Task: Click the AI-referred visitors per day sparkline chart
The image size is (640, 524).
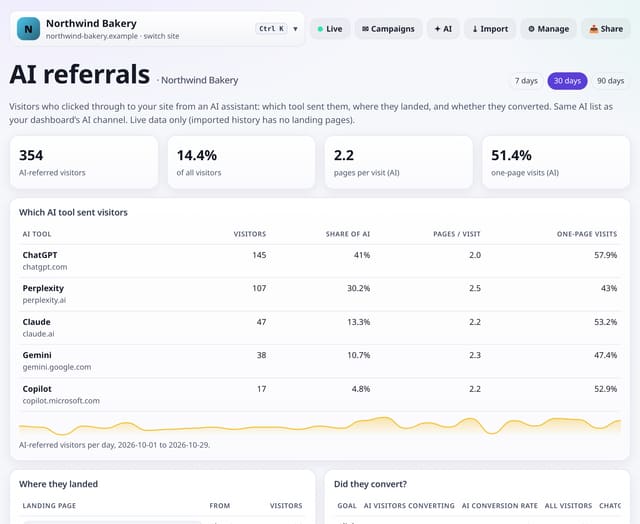Action: click(320, 426)
